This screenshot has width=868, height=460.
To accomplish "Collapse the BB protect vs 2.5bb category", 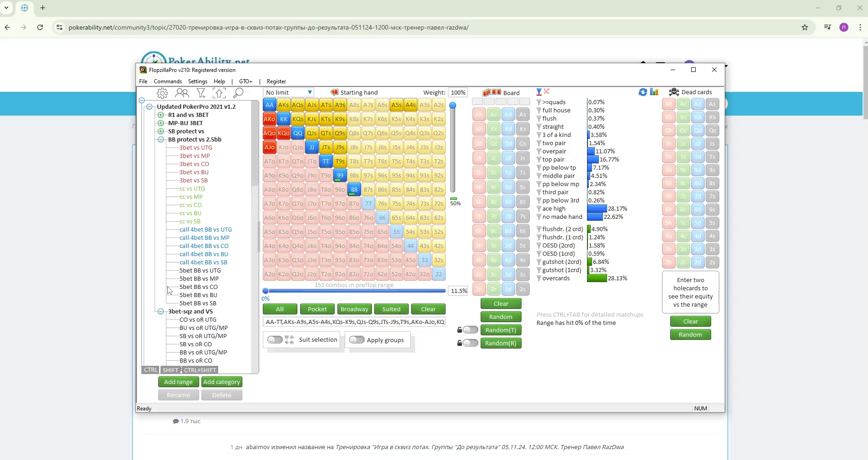I will pos(161,140).
